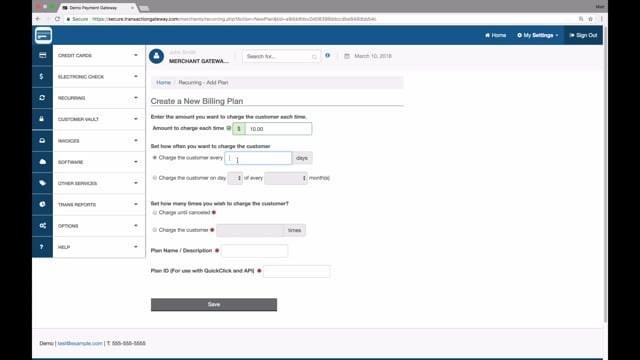Click the page vertical scrollbar
640x360 pixels.
[x=605, y=176]
